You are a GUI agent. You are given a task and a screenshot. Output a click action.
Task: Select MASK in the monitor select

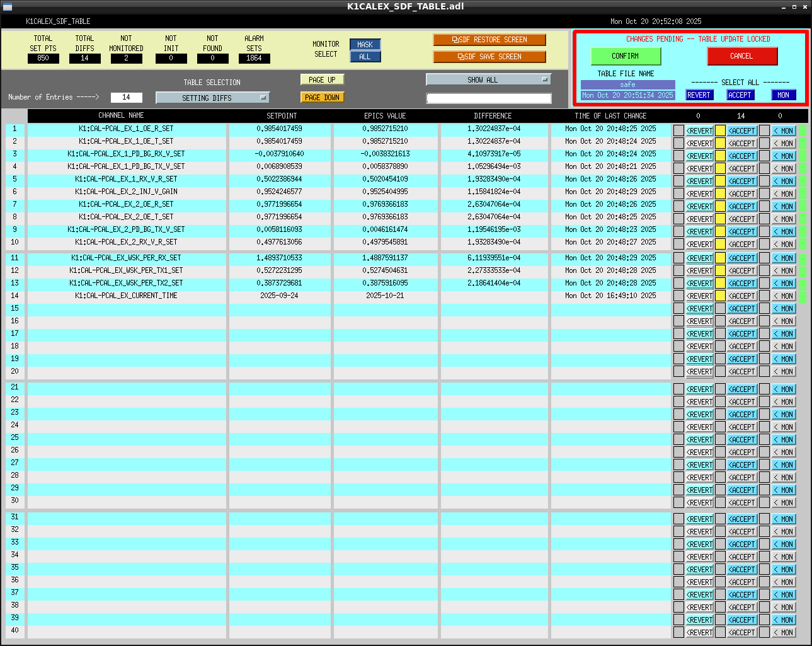pos(365,45)
